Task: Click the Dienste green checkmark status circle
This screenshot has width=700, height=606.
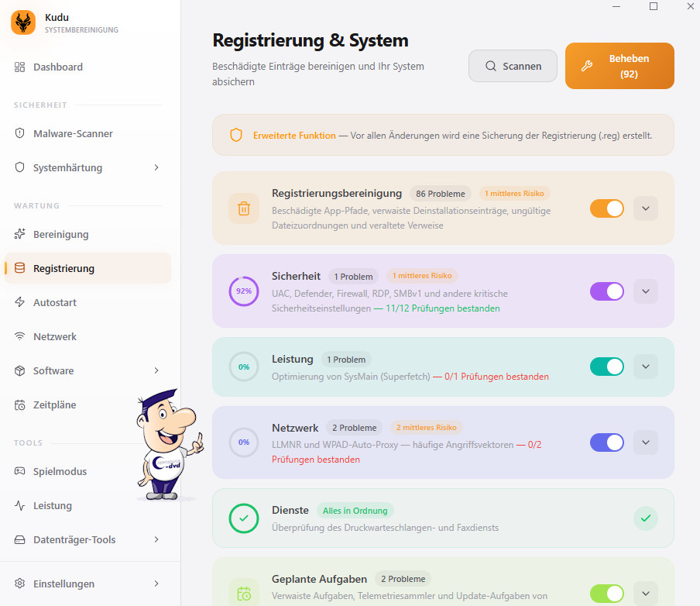Action: pos(244,518)
